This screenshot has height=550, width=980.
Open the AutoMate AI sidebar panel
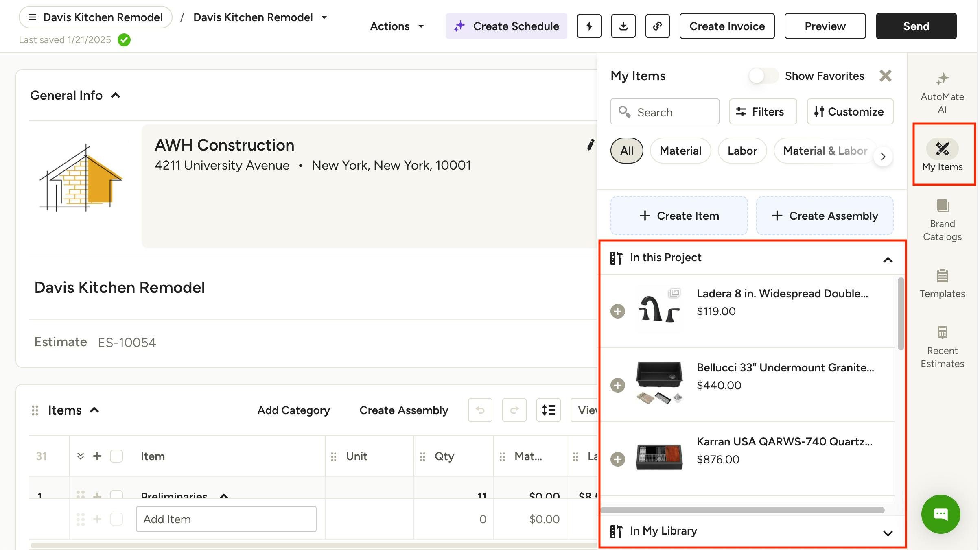942,93
